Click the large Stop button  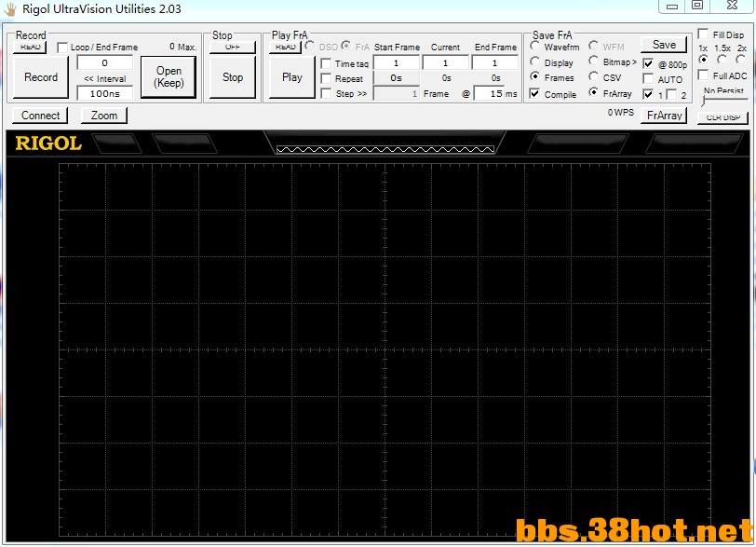point(233,77)
